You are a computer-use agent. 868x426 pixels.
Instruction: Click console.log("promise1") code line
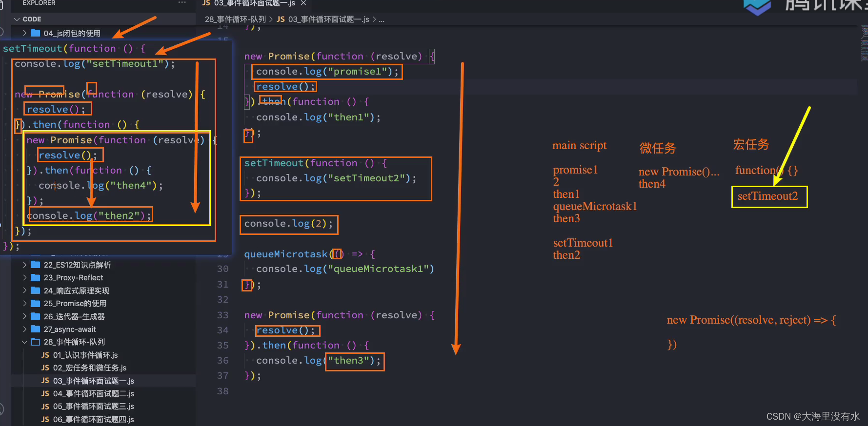point(327,72)
